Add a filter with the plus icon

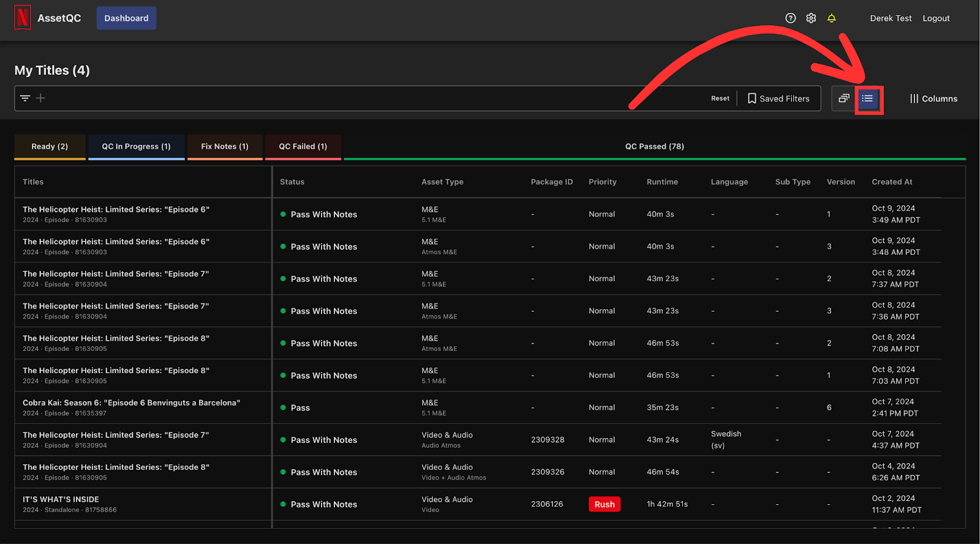tap(40, 98)
